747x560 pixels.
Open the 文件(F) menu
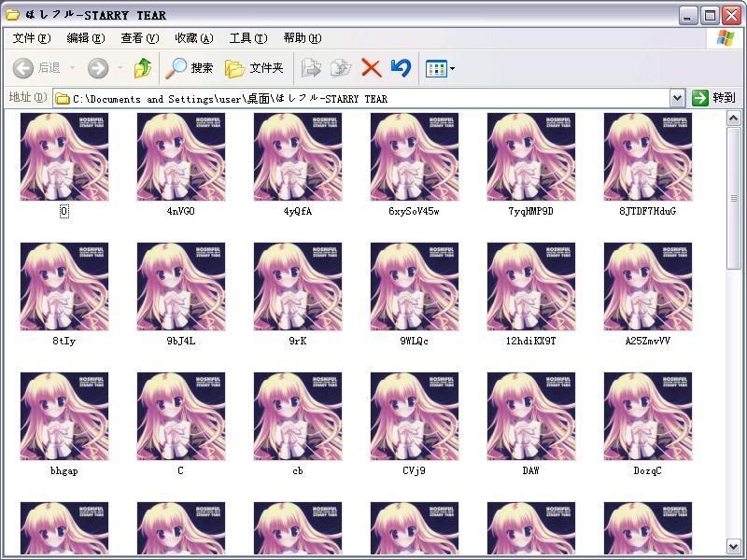32,38
